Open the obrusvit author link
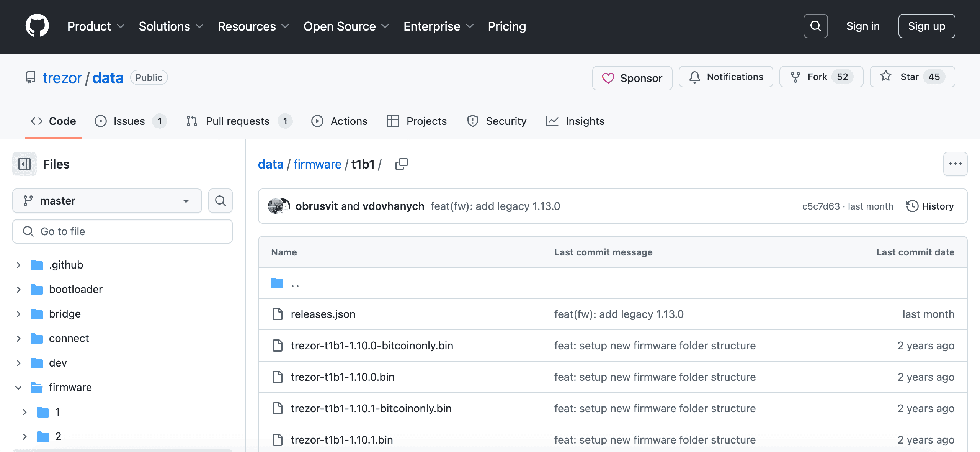The width and height of the screenshot is (980, 452). [317, 206]
